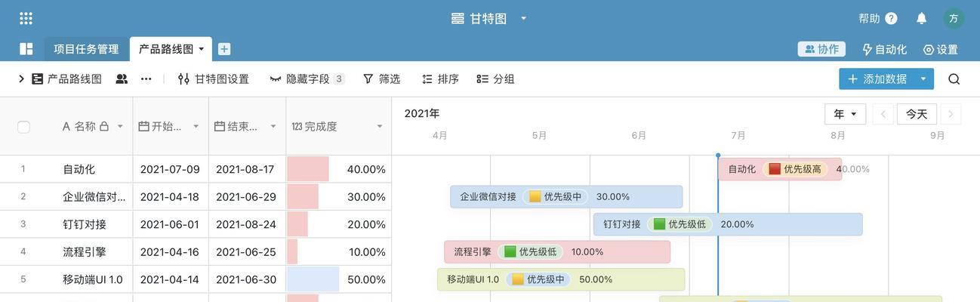Click the 30.00% progress bar cell
Viewport: 980px width, 302px height.
coord(338,196)
